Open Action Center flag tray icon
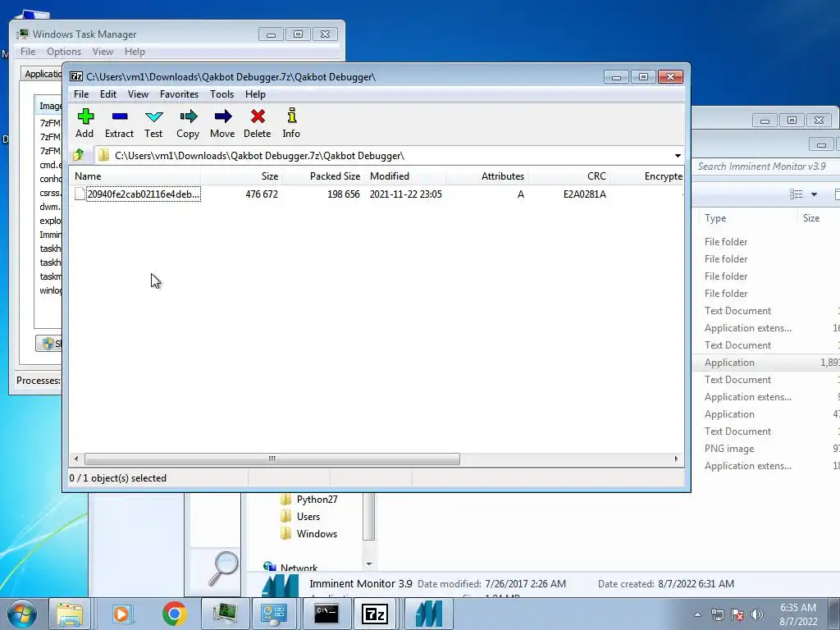The image size is (840, 630). pos(737,614)
